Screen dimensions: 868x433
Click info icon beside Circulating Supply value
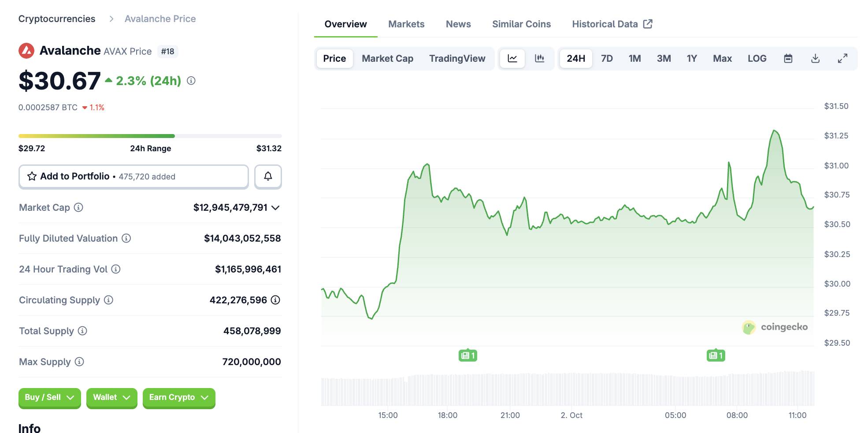[275, 300]
